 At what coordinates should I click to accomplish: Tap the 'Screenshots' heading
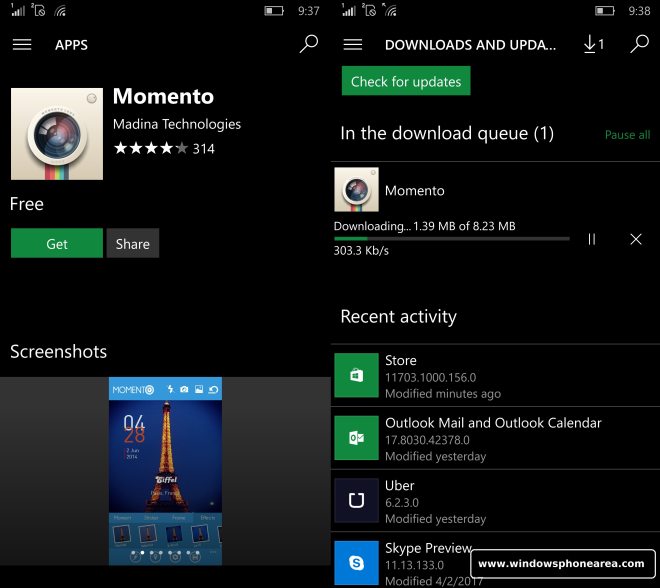[59, 352]
